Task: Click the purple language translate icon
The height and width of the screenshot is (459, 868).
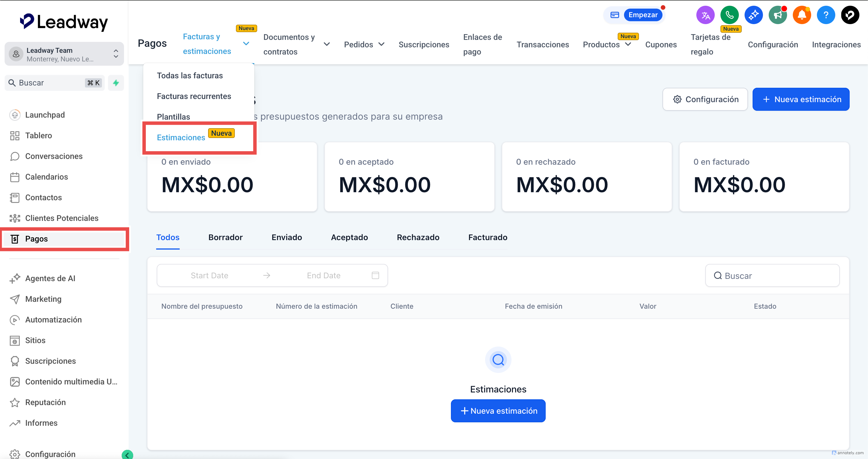Action: pos(705,15)
